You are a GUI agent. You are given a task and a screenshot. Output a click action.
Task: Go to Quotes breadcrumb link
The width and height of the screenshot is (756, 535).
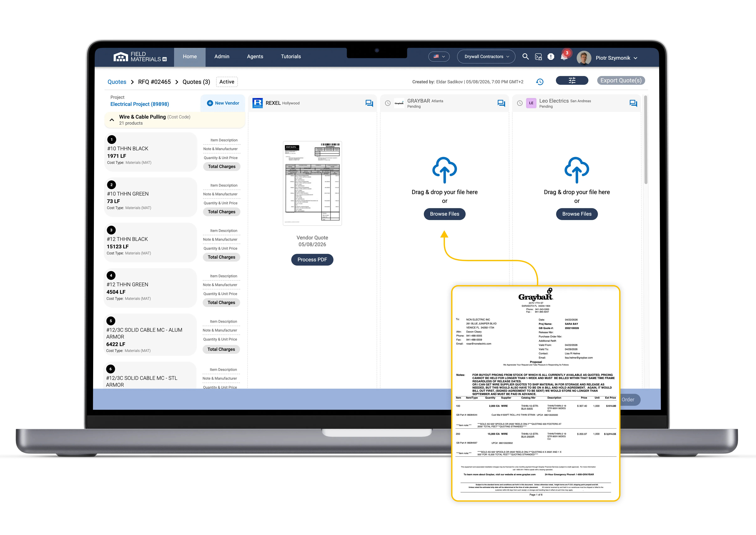point(117,82)
